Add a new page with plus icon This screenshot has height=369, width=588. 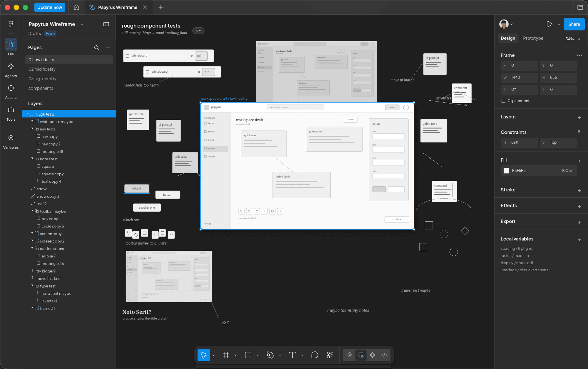108,47
